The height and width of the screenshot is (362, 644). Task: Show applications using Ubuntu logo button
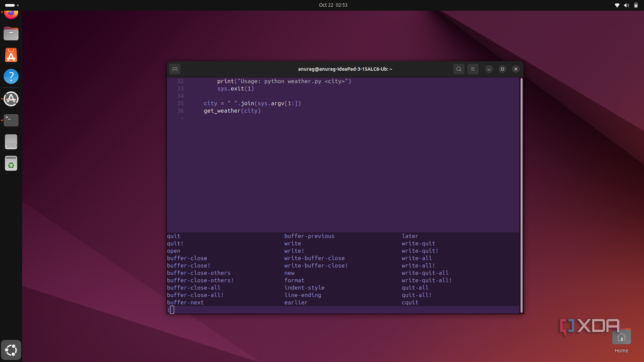(x=11, y=350)
